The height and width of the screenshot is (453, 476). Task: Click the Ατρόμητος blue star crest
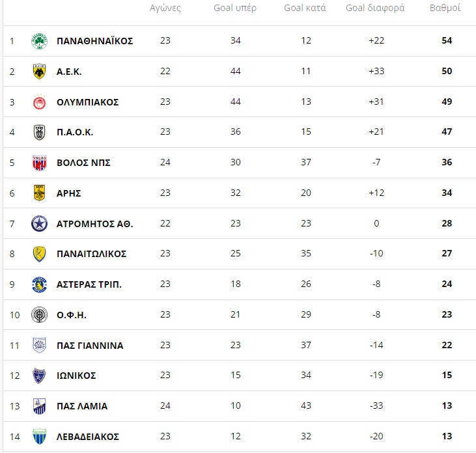[40, 224]
